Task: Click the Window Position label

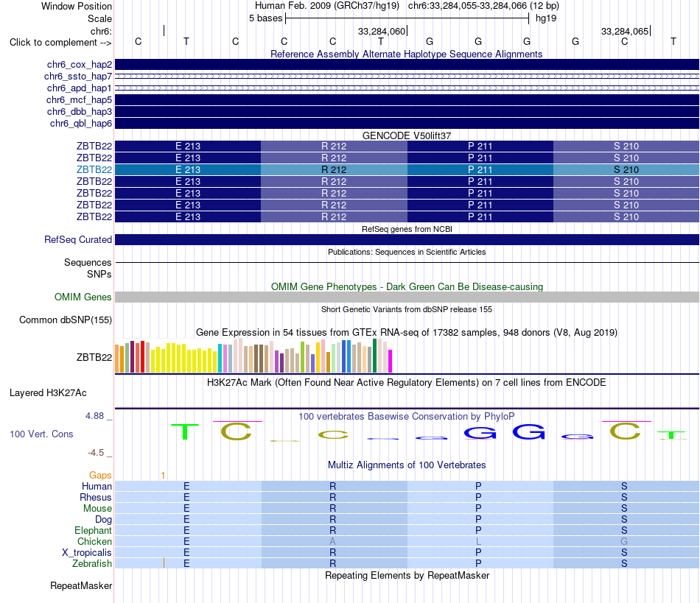Action: 77,6
